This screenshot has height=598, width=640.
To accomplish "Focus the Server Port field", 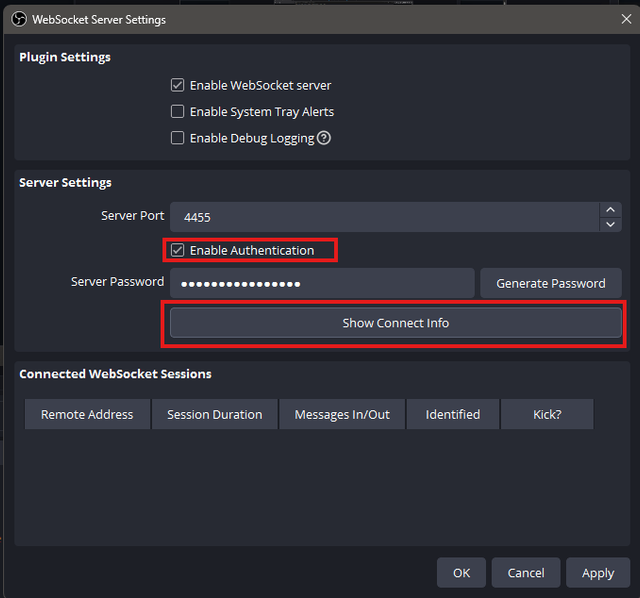I will (384, 217).
